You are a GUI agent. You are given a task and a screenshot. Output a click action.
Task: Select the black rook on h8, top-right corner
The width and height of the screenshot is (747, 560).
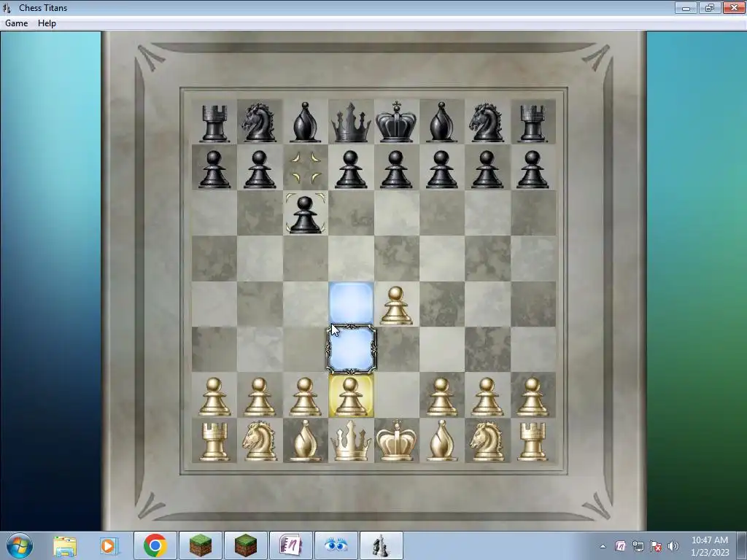tap(533, 123)
